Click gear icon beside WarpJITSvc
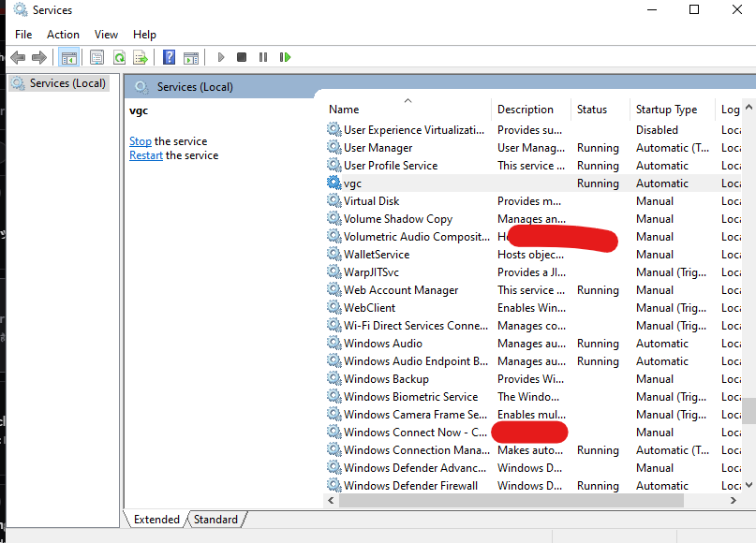 (334, 272)
